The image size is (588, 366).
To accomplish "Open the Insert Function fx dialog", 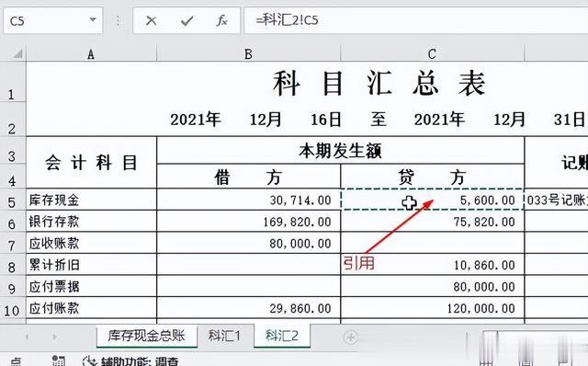I will coord(221,20).
